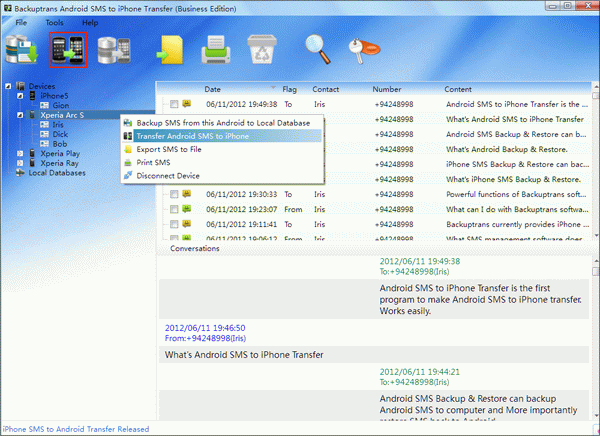This screenshot has width=600, height=436.
Task: Collapse the Xperia Arc S tree node
Action: pyautogui.click(x=20, y=115)
